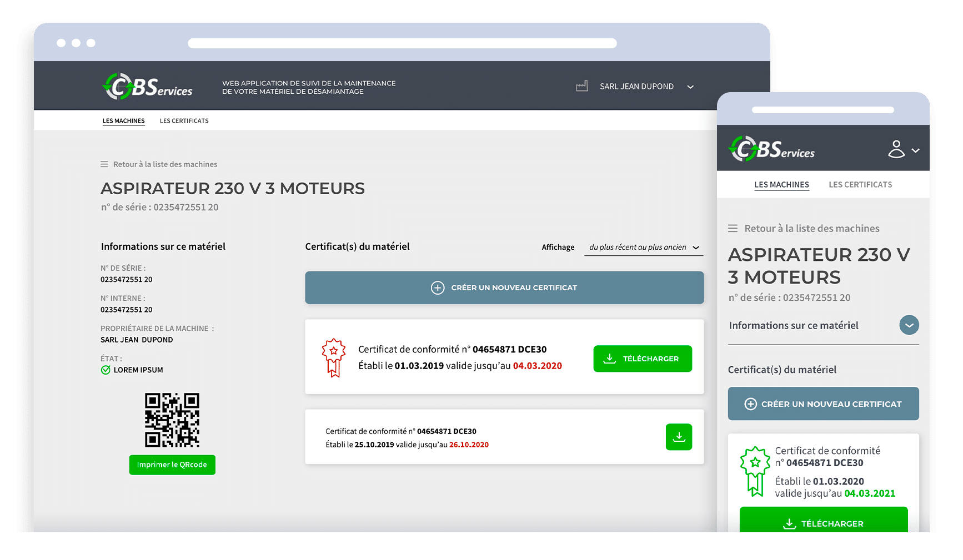Click the mobile TÉLÉCHARGER button
The height and width of the screenshot is (560, 963).
(x=823, y=521)
